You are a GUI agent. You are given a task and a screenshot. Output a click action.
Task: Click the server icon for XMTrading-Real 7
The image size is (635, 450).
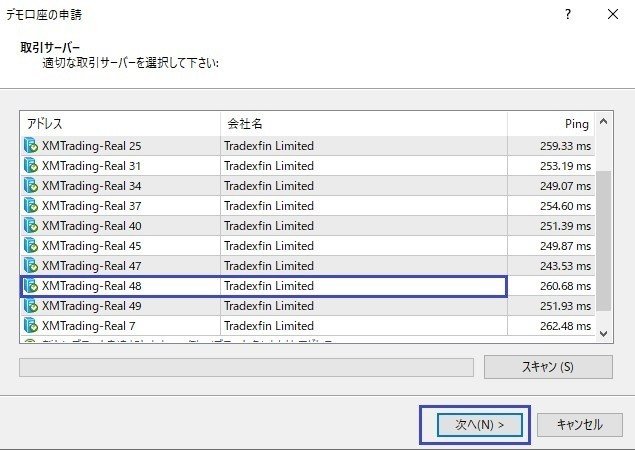(31, 326)
